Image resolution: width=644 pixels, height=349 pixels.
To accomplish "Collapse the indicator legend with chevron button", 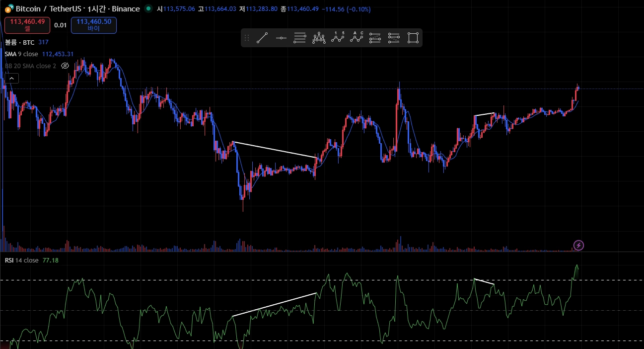I will 12,78.
